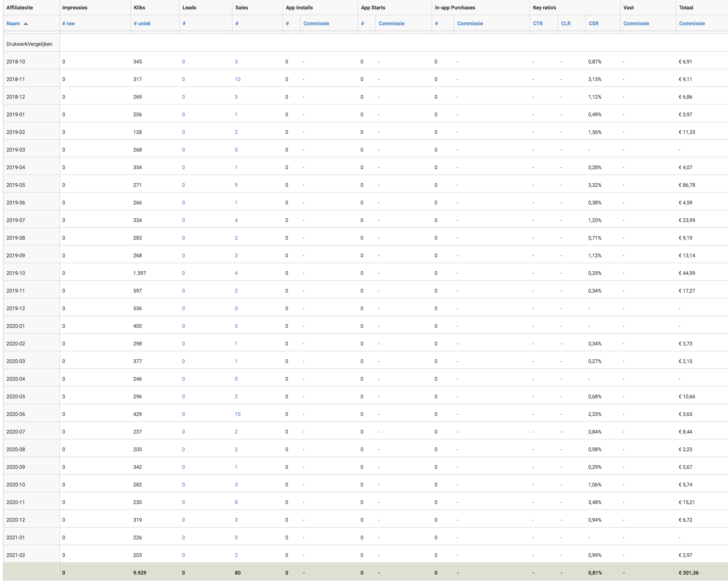Viewport: 728px width, 584px height.
Task: Open the 4 sales for 2019-07
Action: click(236, 220)
